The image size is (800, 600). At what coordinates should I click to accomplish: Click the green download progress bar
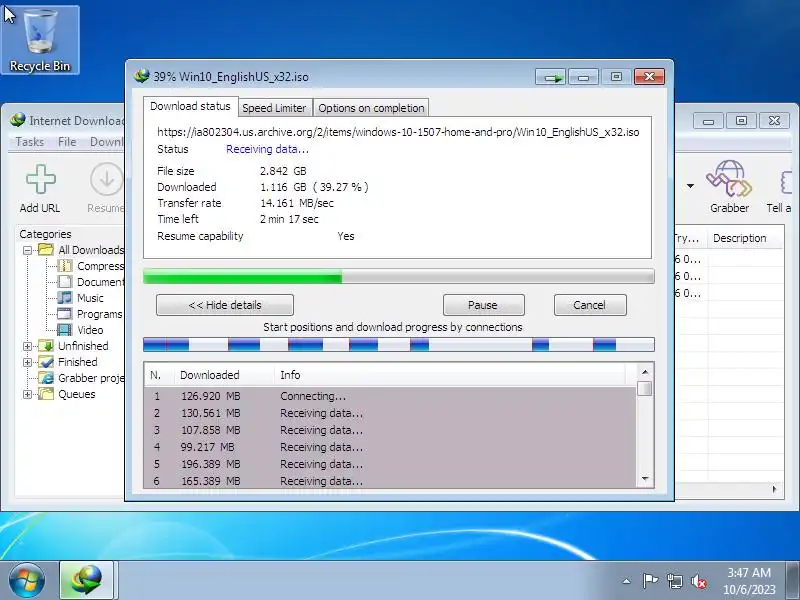(398, 277)
